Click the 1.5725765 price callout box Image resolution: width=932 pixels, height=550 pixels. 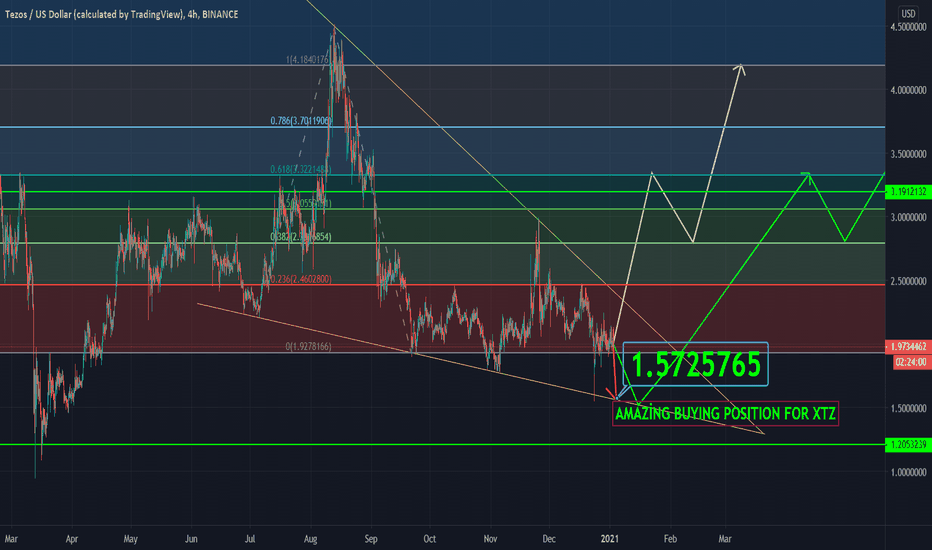pos(695,364)
